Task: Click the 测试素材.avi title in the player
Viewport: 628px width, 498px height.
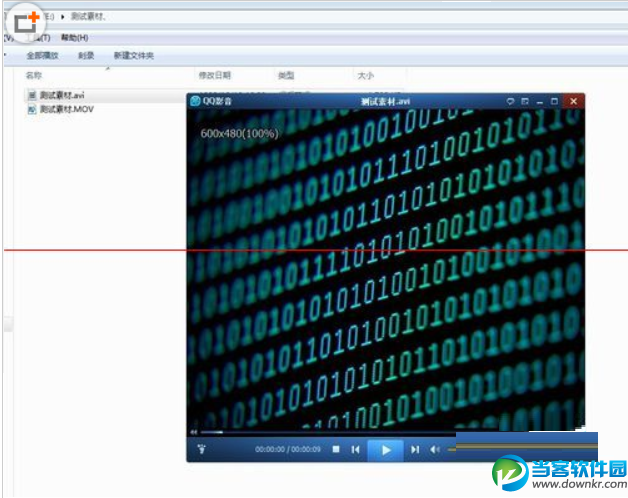Action: click(x=385, y=101)
